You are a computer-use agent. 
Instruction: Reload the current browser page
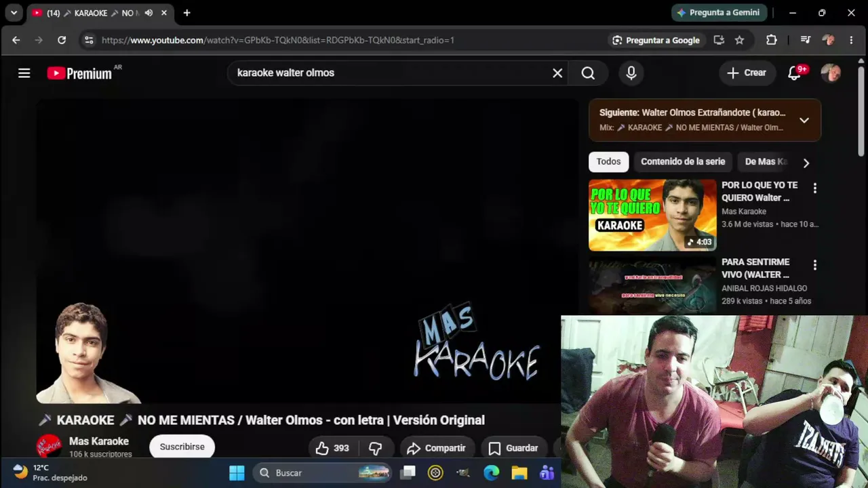point(62,40)
